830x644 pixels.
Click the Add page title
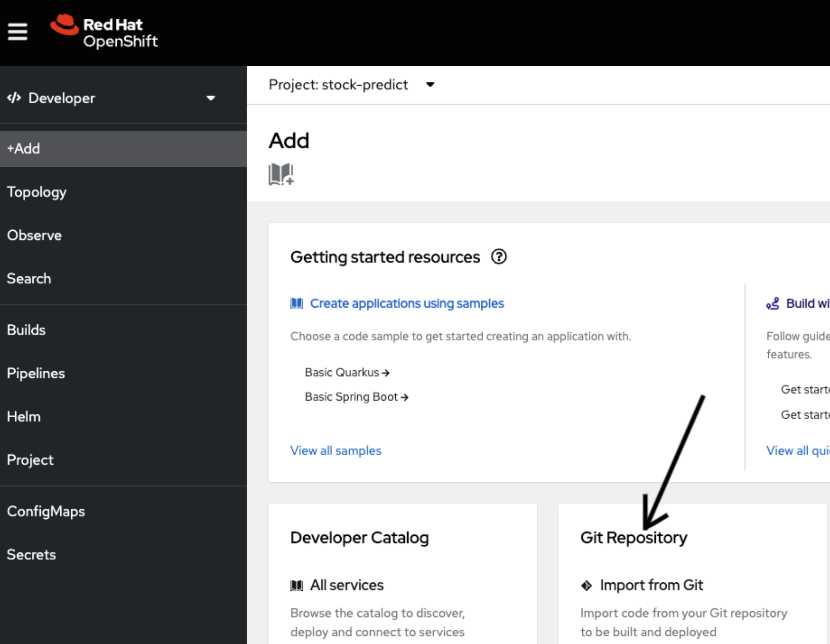coord(289,141)
